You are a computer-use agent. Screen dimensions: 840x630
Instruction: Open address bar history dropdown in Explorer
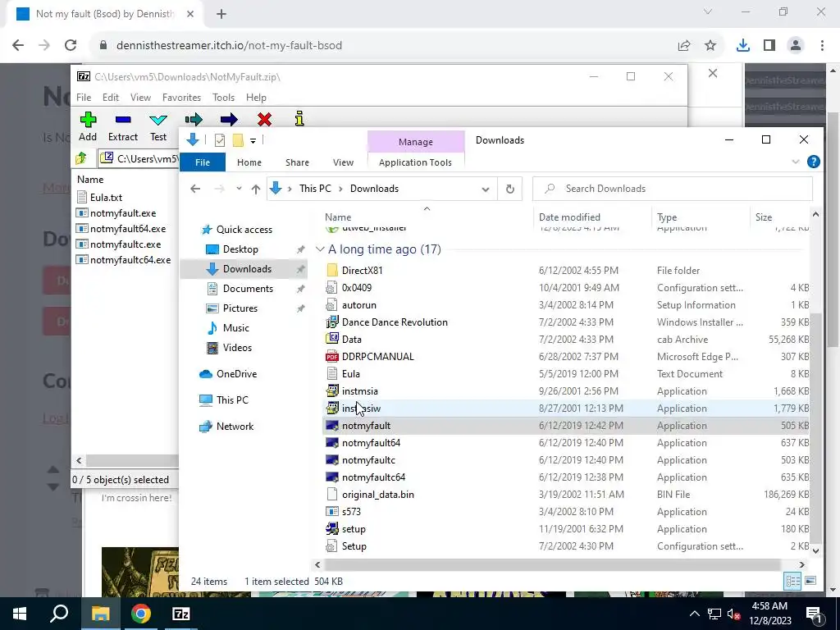[486, 189]
